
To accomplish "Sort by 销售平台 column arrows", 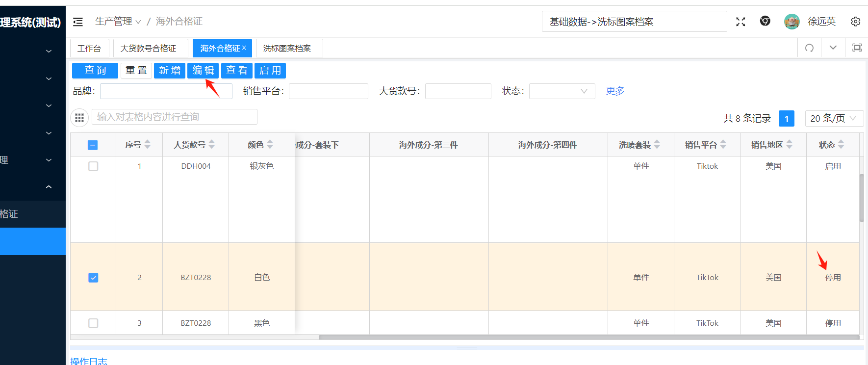I will [x=723, y=145].
